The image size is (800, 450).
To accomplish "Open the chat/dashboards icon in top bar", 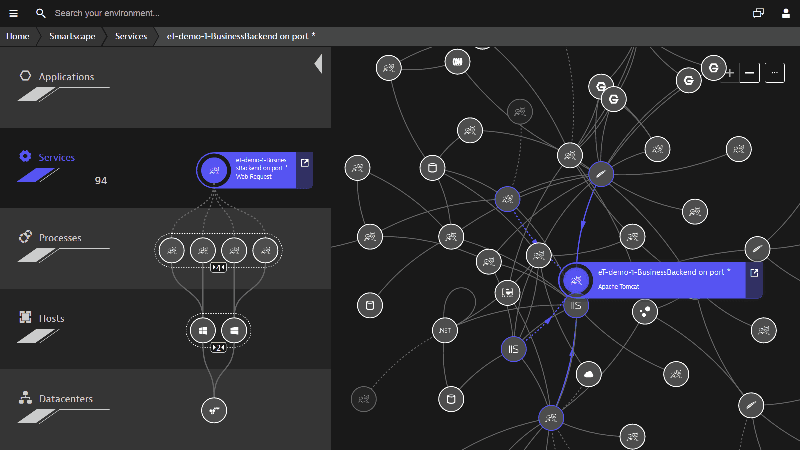I will [758, 13].
